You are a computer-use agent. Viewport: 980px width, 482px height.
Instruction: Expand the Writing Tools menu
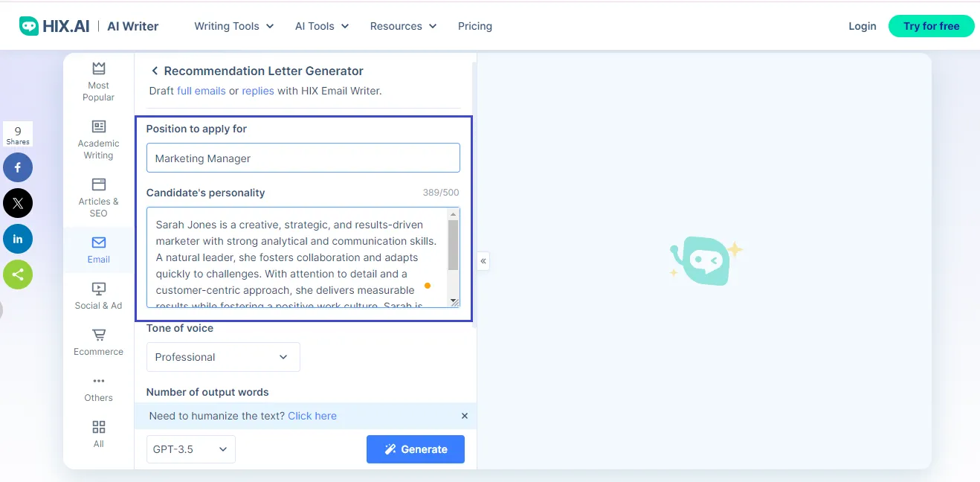(x=233, y=26)
